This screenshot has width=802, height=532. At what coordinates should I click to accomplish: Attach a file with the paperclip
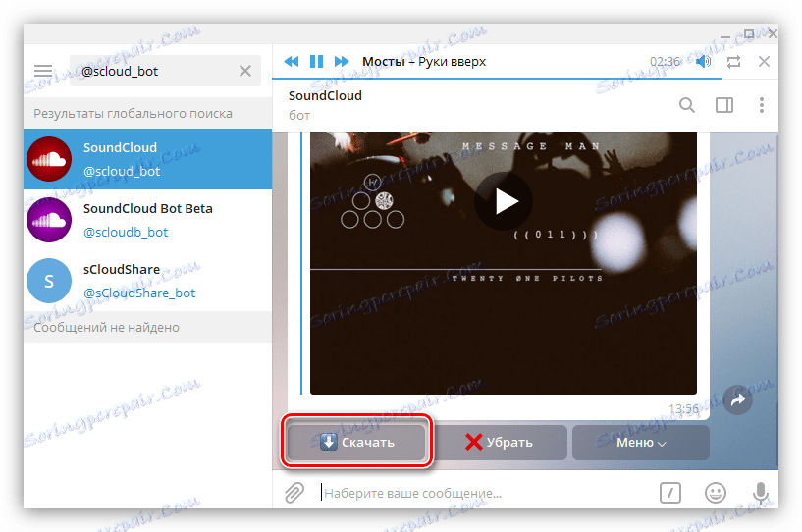tap(294, 493)
